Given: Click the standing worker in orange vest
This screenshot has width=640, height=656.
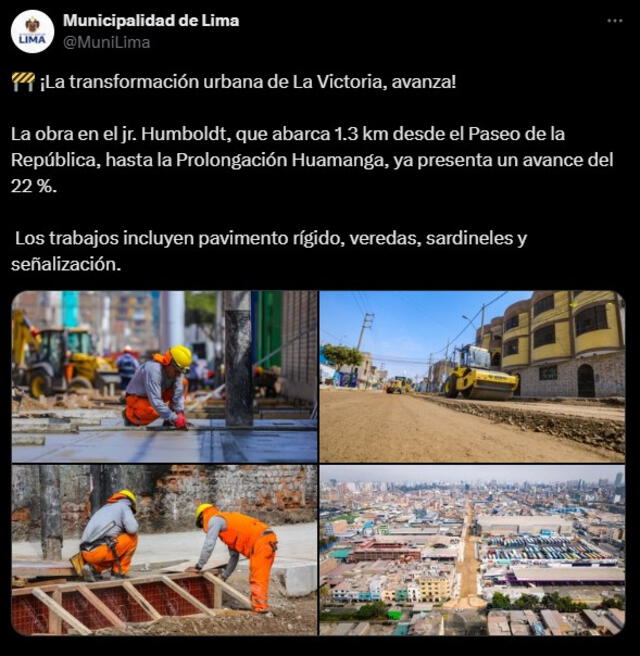Looking at the screenshot, I should (238, 556).
